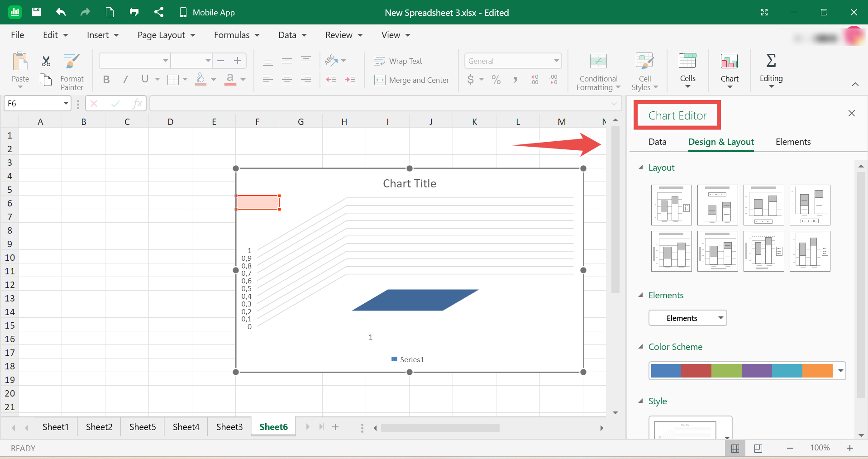
Task: Apply the currency format
Action: pyautogui.click(x=471, y=80)
